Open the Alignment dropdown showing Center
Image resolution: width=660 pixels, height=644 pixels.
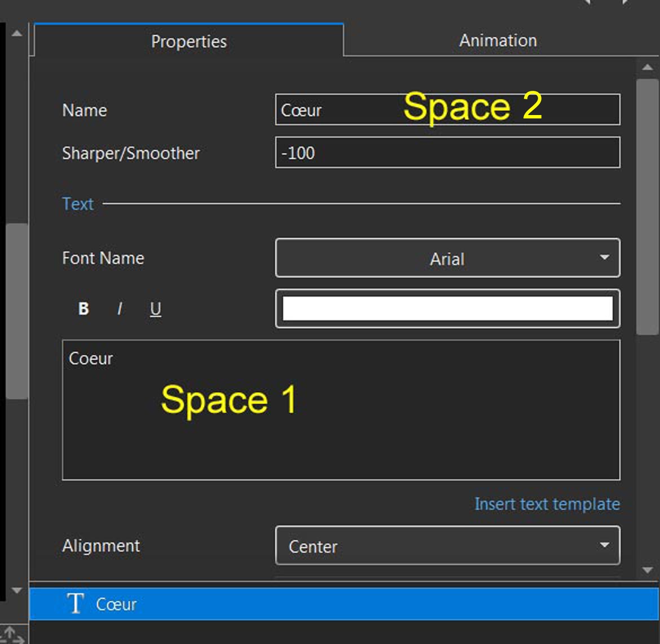(x=447, y=545)
